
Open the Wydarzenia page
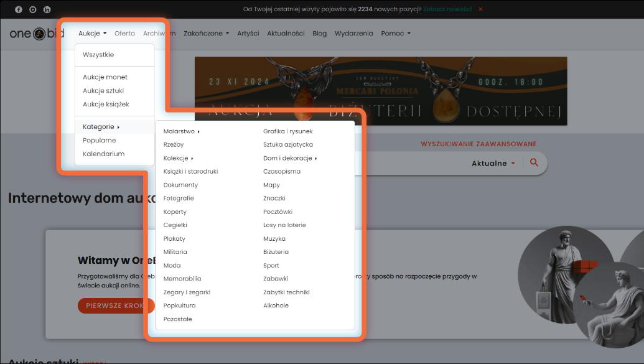pyautogui.click(x=353, y=33)
